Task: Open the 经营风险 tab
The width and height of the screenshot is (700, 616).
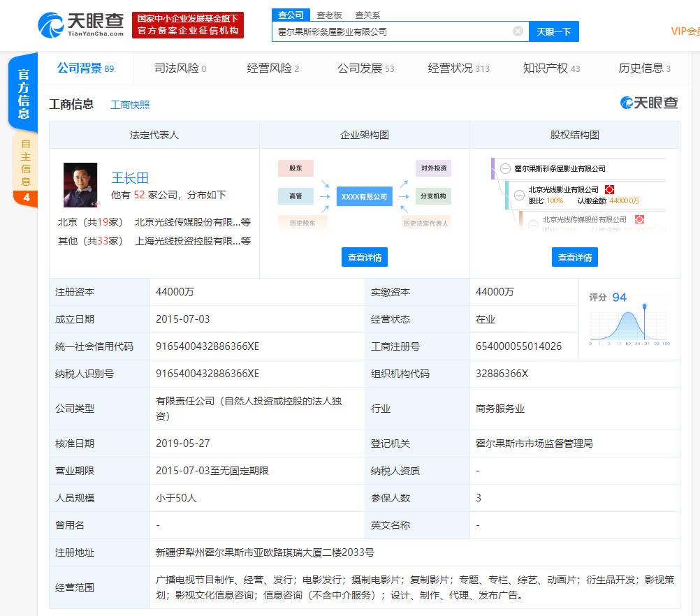Action: point(272,68)
